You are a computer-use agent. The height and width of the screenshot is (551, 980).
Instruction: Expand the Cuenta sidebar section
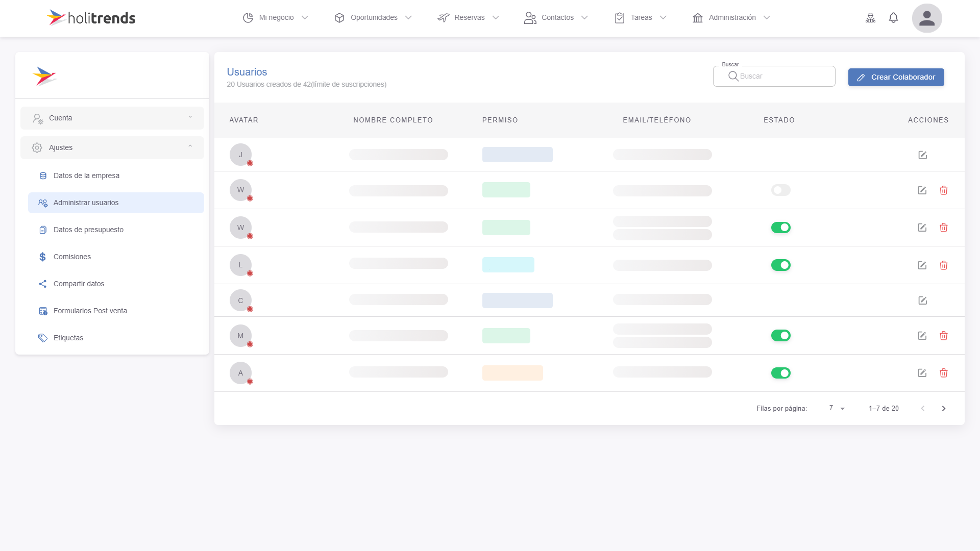112,118
